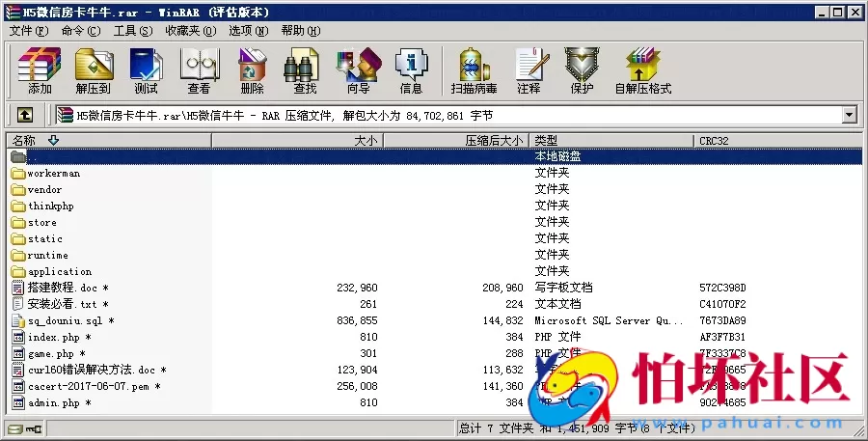Click the drive/key icon in status bar
Image resolution: width=868 pixels, height=441 pixels.
click(x=25, y=428)
